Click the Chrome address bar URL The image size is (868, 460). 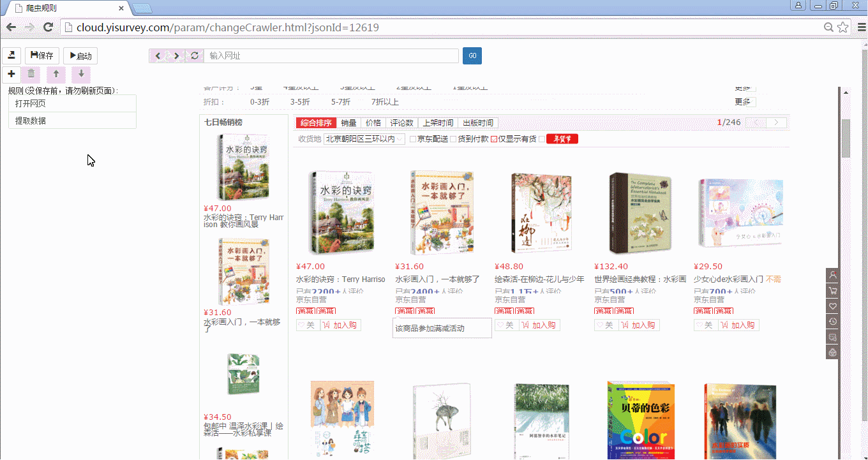[228, 27]
